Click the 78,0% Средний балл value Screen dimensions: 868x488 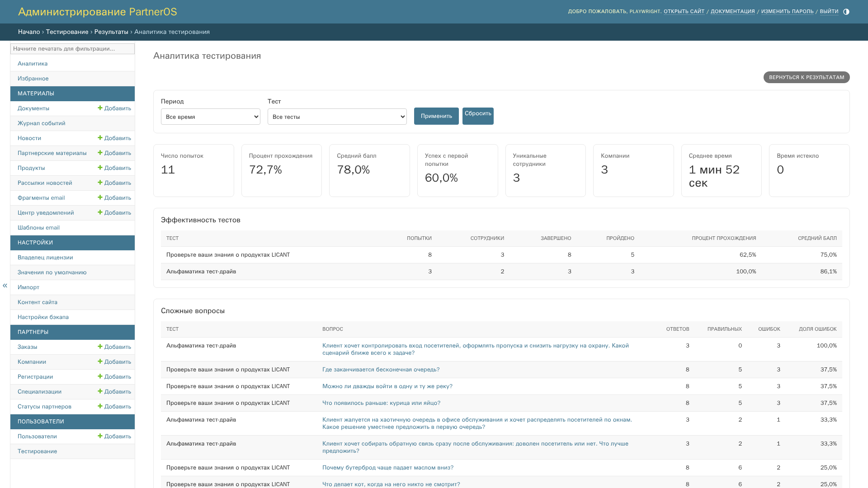(x=353, y=170)
